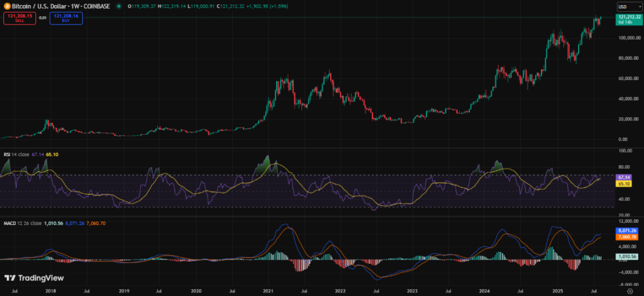Click the blue BUY 121,208.16 button

tap(66, 18)
